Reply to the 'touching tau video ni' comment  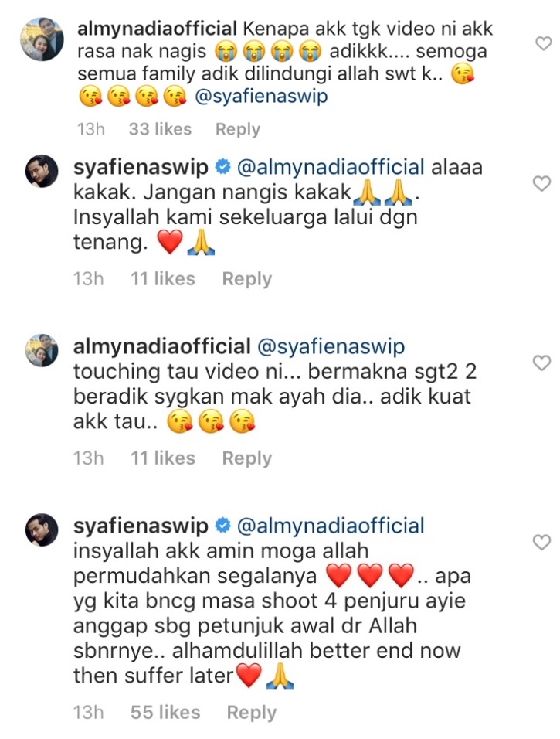coord(247,458)
